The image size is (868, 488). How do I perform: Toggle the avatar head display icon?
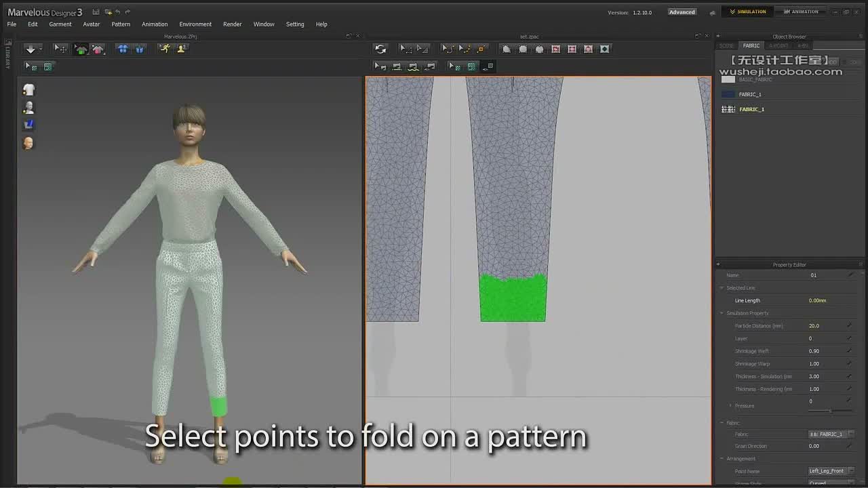coord(28,143)
